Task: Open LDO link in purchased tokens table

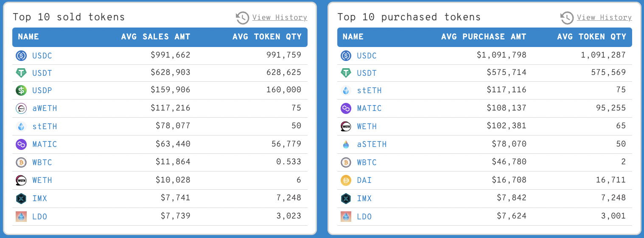Action: (x=364, y=217)
